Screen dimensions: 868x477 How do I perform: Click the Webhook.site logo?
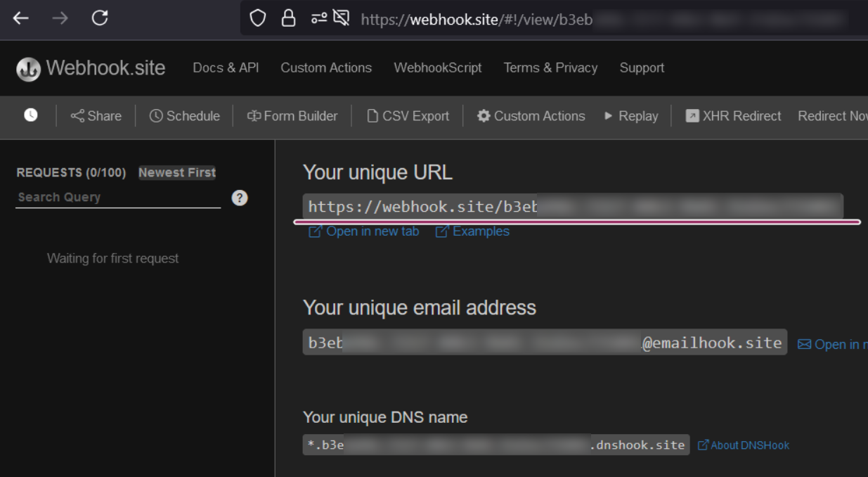[91, 68]
